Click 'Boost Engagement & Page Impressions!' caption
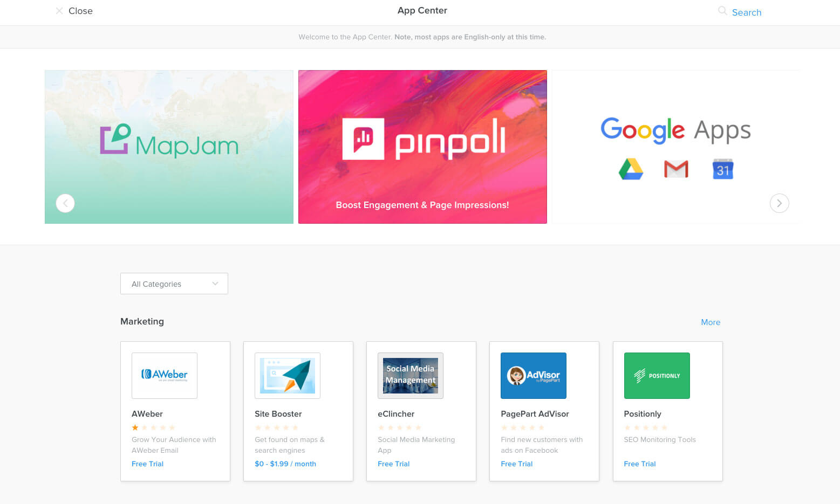 tap(422, 205)
